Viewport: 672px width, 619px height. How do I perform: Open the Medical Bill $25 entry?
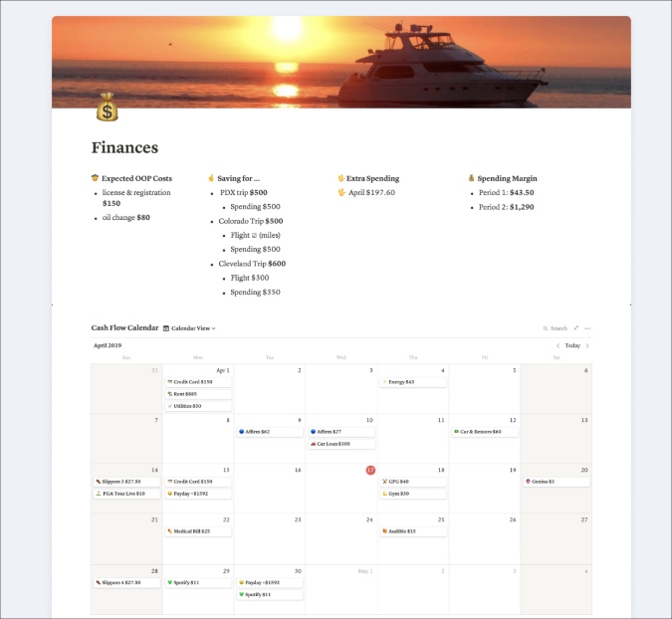tap(198, 531)
